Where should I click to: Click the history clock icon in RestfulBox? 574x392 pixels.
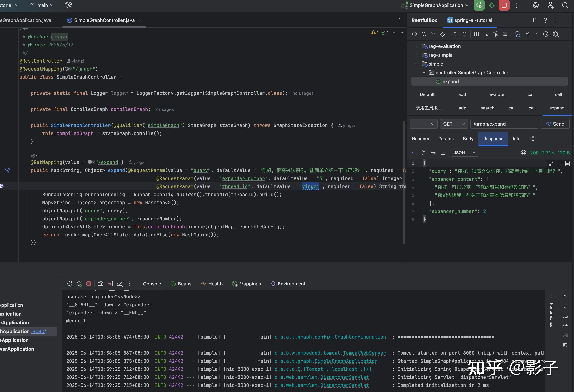[546, 34]
